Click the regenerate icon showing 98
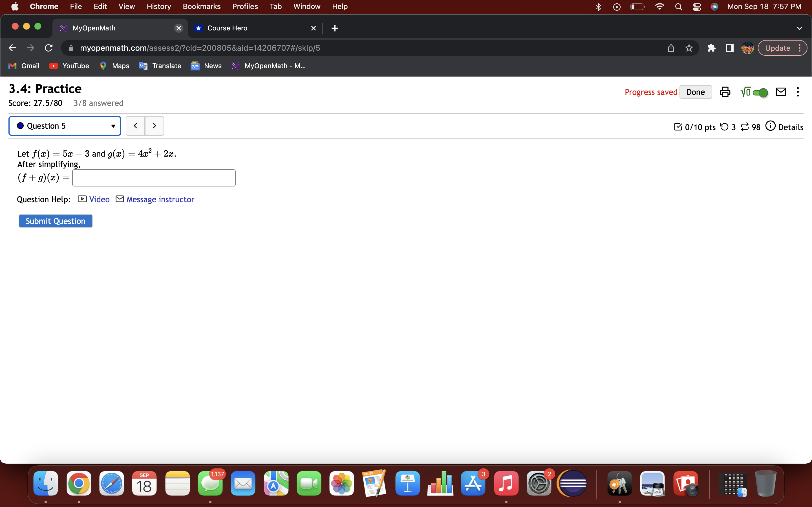812x507 pixels. (745, 126)
